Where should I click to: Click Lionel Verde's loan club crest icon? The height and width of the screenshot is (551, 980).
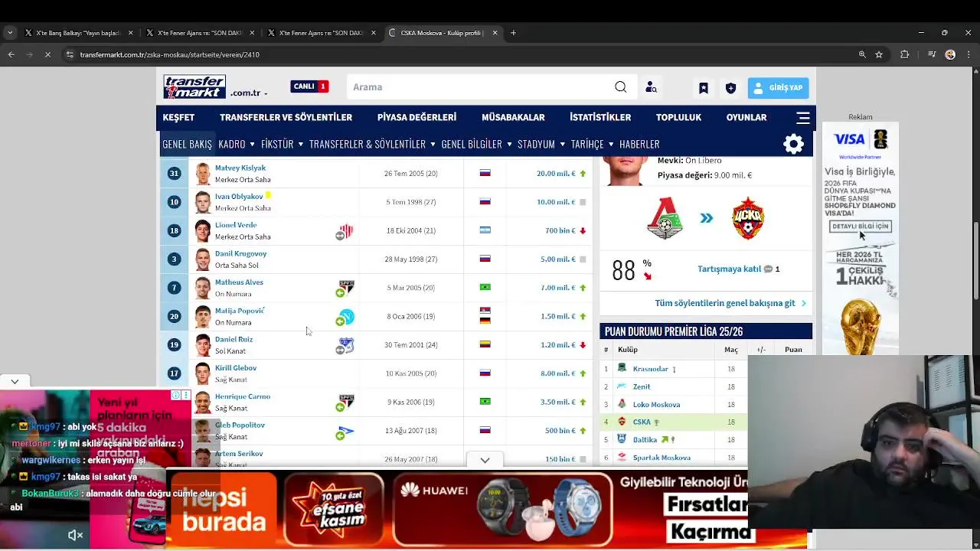[346, 230]
